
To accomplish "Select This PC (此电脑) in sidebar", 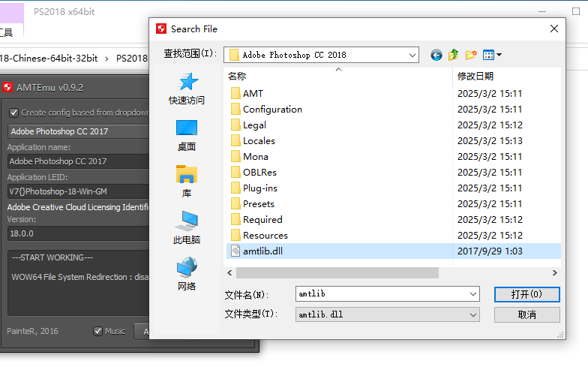I will click(x=187, y=228).
